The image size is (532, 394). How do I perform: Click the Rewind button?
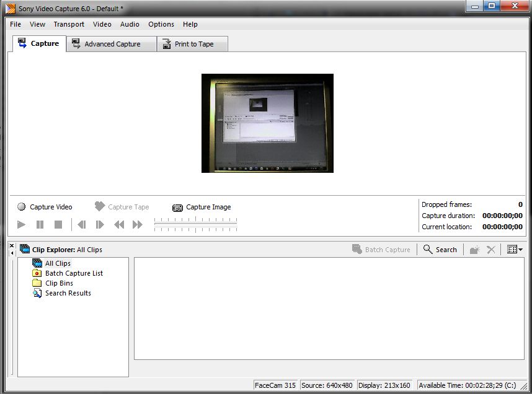[x=119, y=225]
